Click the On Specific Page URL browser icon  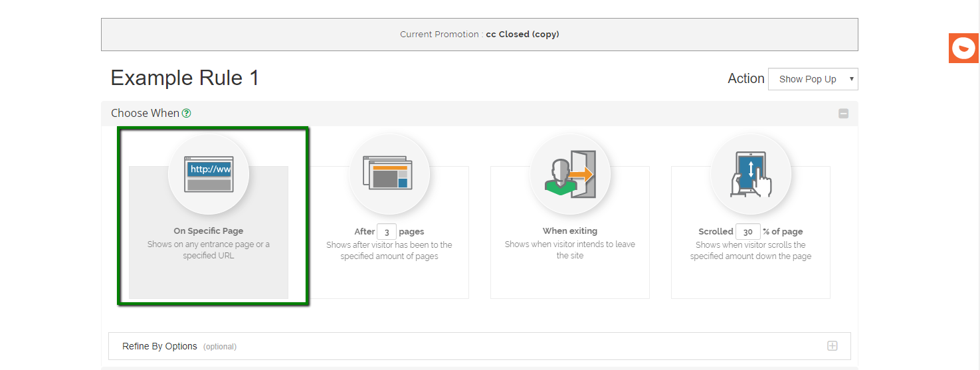pyautogui.click(x=209, y=175)
